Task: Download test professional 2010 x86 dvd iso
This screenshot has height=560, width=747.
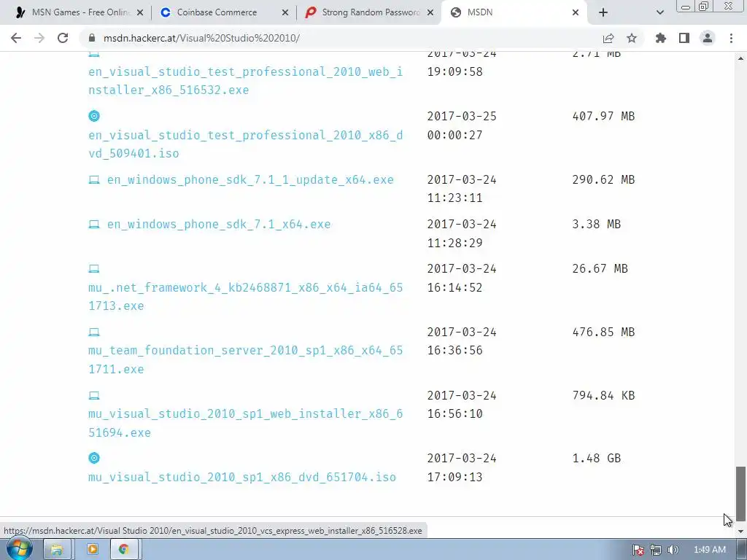Action: click(x=245, y=144)
